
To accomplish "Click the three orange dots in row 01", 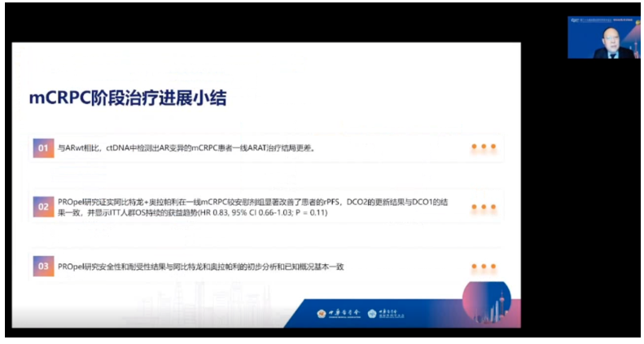I will 483,148.
